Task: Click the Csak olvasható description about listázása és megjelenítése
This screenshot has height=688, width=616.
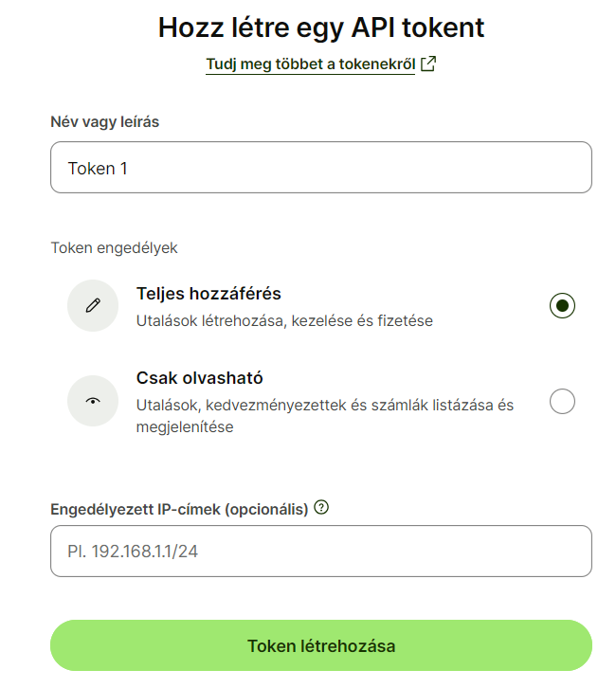Action: pos(325,416)
